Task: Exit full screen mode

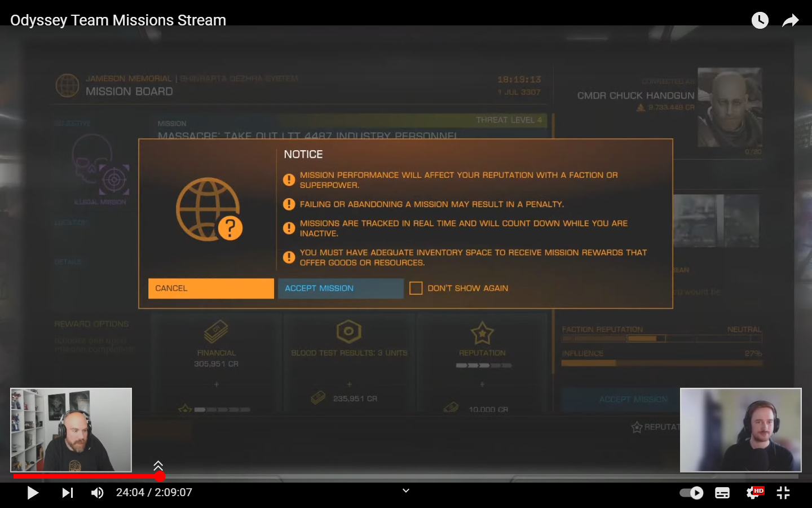Action: [x=783, y=493]
